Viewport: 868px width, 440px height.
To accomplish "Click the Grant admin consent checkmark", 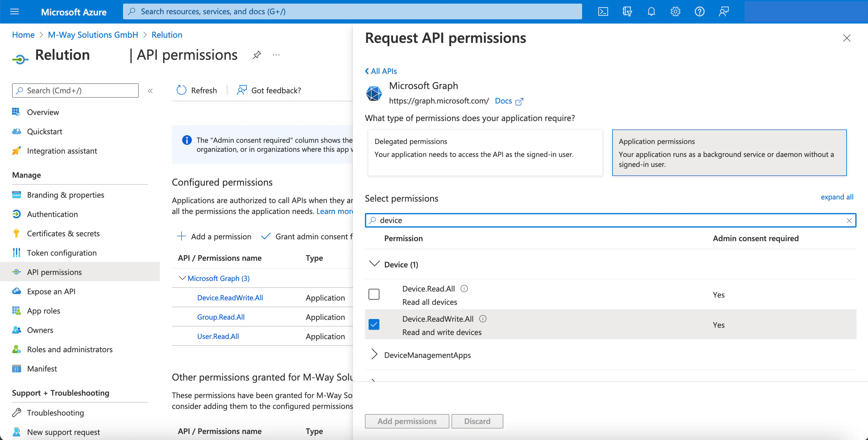I will tap(265, 236).
